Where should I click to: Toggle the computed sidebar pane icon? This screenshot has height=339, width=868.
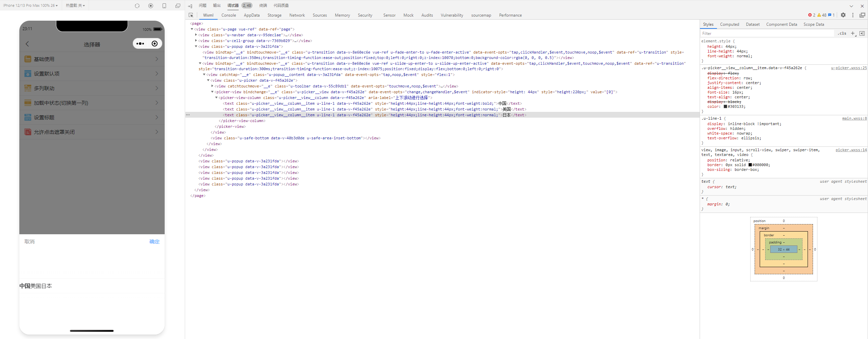point(862,33)
